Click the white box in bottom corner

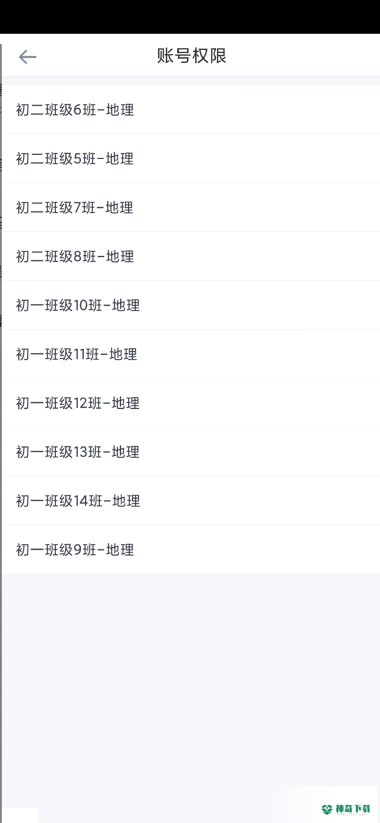click(x=19, y=815)
